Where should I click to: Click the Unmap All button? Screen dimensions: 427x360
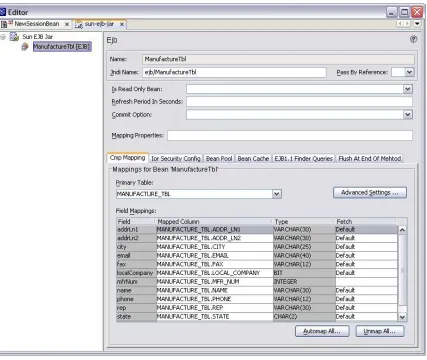(x=380, y=331)
